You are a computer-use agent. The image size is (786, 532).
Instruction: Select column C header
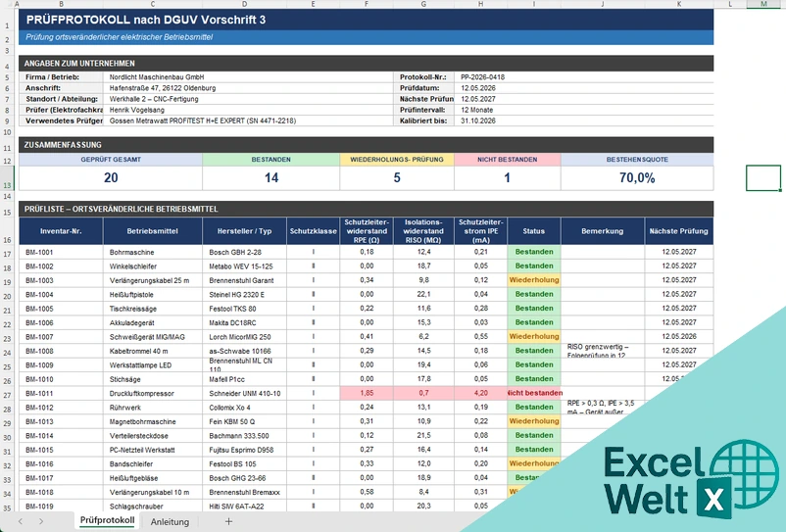(153, 4)
